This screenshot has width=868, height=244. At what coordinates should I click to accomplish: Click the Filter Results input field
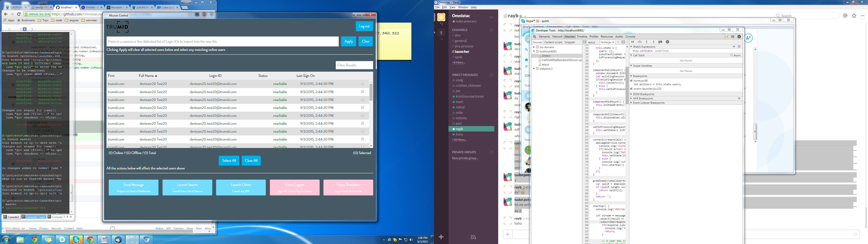tap(354, 65)
